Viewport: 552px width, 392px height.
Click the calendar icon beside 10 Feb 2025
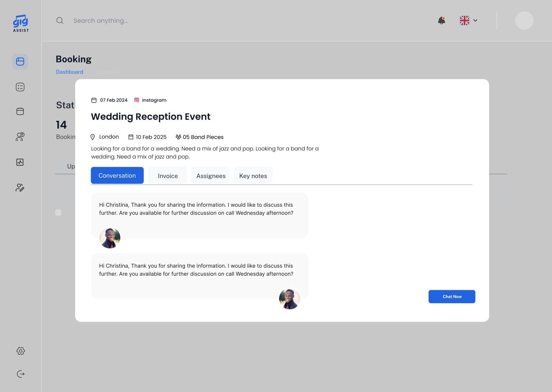tap(131, 137)
